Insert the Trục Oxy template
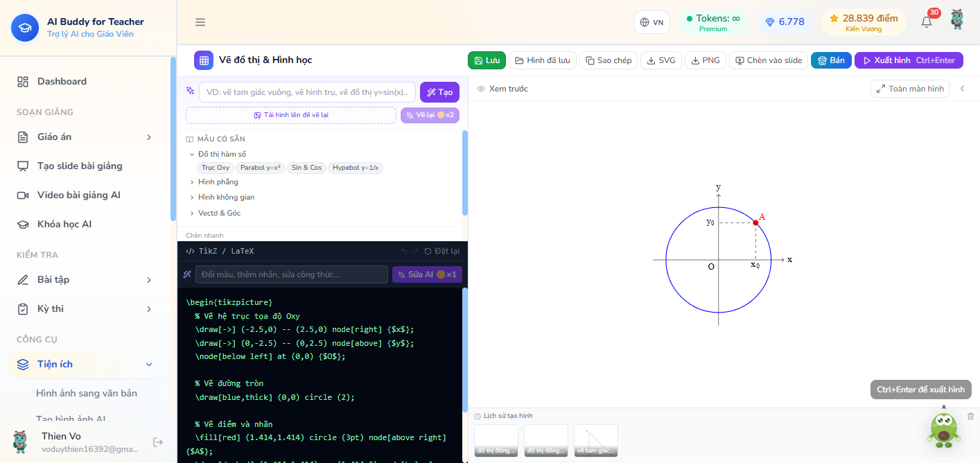This screenshot has height=463, width=980. pyautogui.click(x=216, y=168)
